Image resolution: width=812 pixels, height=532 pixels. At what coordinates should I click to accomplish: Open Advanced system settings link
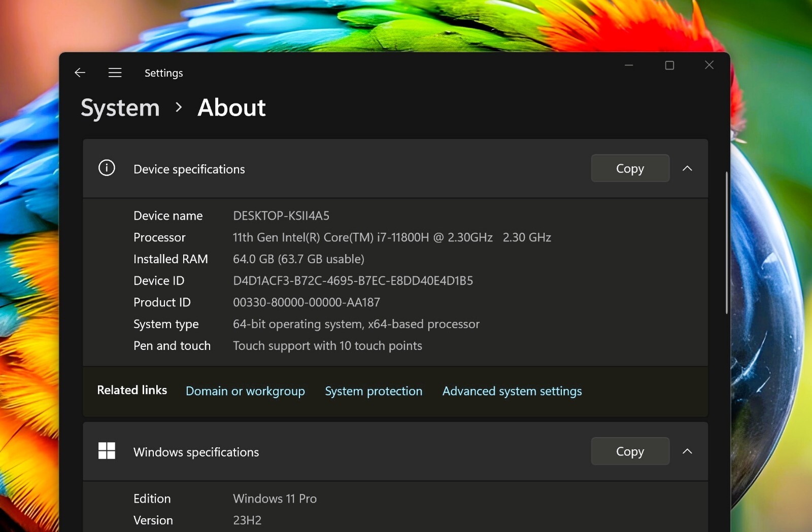(x=512, y=391)
